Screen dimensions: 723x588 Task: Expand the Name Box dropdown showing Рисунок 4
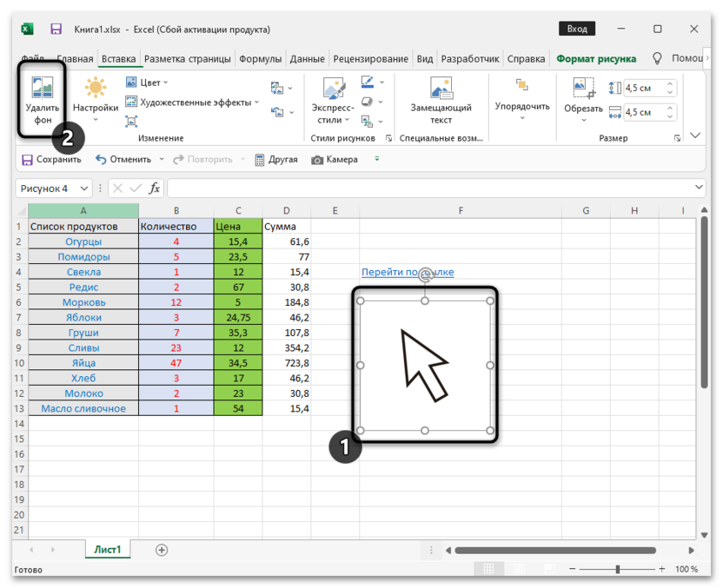(84, 188)
